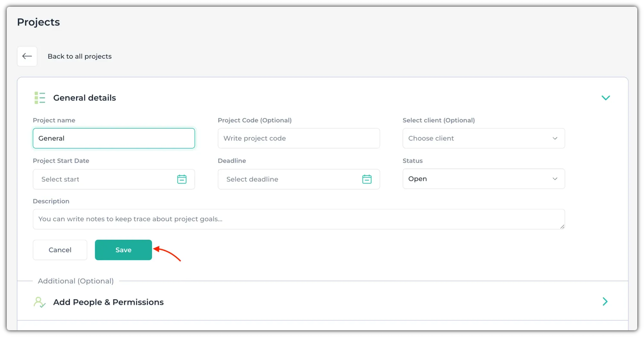Collapse the General details section chevron
Image resolution: width=644 pixels, height=337 pixels.
point(605,98)
